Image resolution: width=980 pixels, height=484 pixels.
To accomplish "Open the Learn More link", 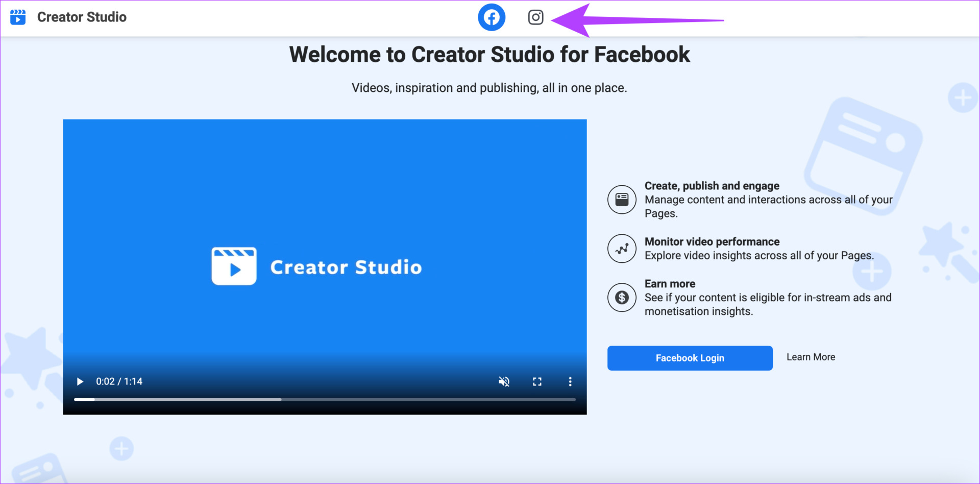I will coord(811,357).
